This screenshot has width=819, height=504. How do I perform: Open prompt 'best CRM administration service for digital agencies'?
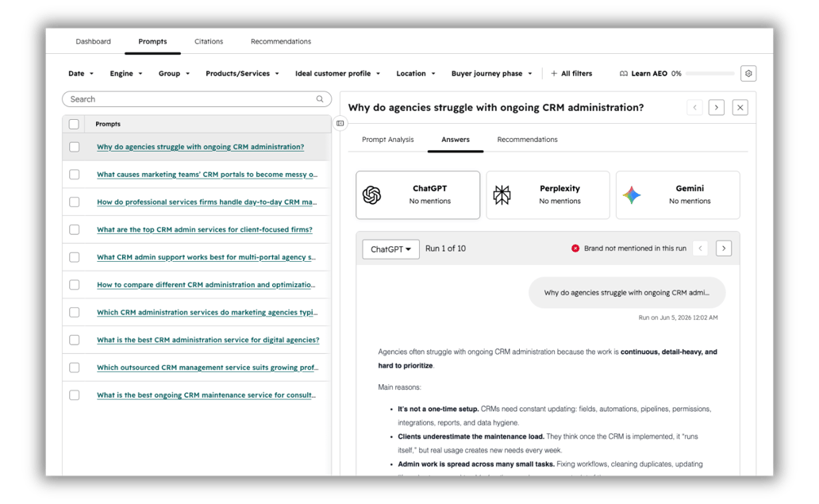coord(208,340)
